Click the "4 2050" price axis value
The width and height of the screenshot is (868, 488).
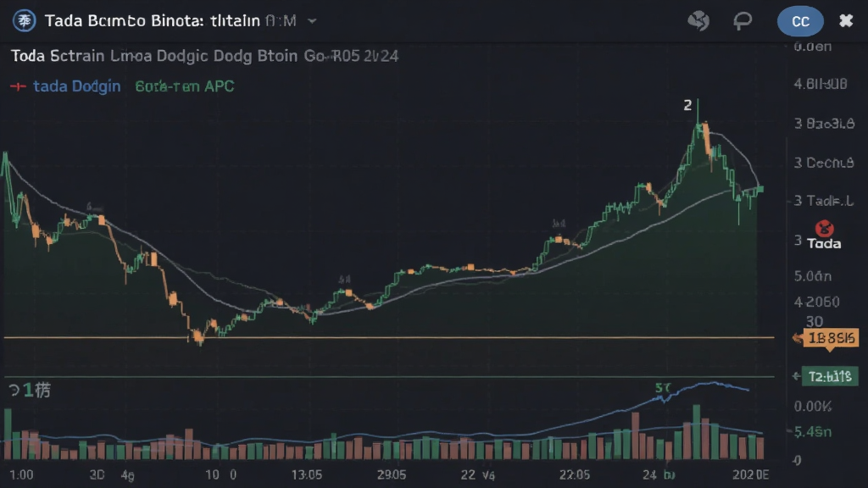click(816, 302)
